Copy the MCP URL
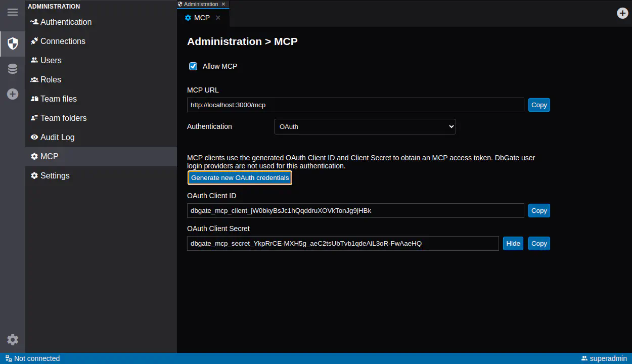Image resolution: width=632 pixels, height=364 pixels. (539, 105)
